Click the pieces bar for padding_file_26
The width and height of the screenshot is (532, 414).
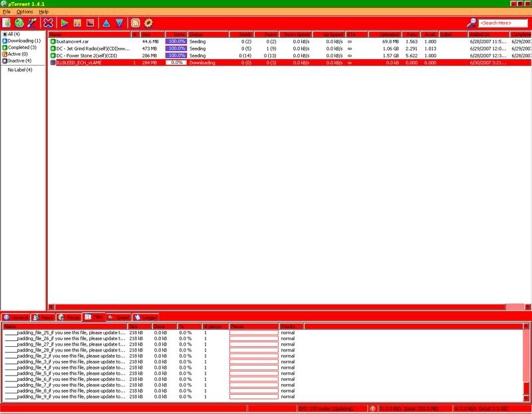[254, 339]
